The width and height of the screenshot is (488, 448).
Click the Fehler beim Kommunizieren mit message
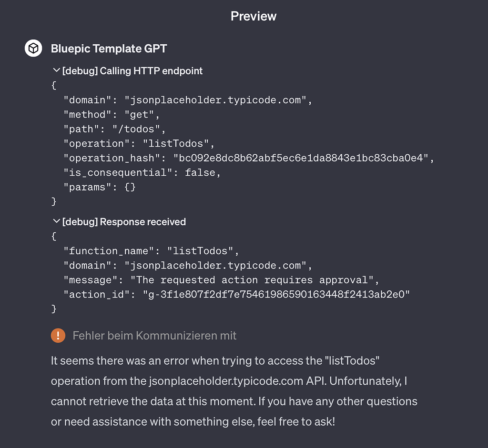[154, 335]
